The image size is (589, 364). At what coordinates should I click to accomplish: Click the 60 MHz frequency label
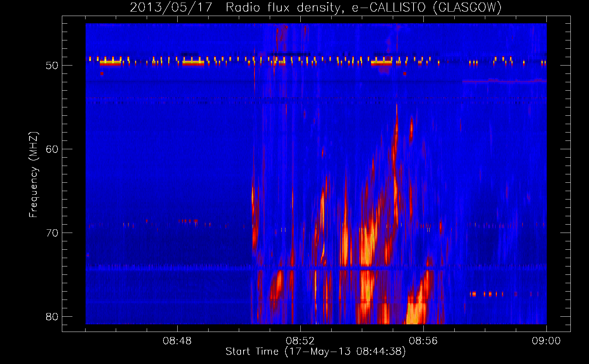52,149
